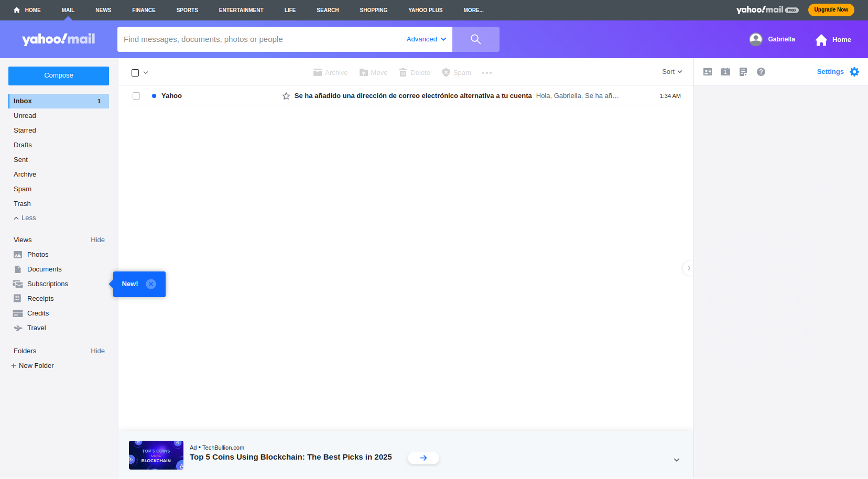Toggle the select all messages checkbox
The height and width of the screenshot is (479, 868).
(135, 73)
